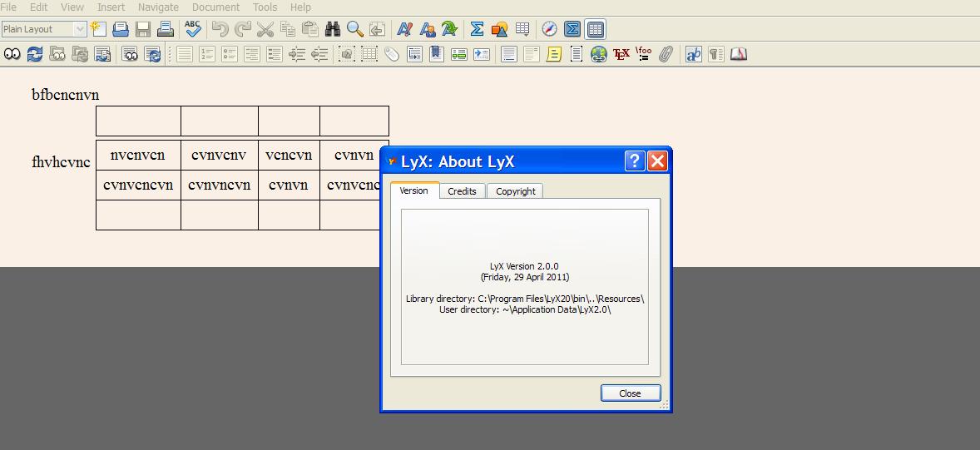Click the dialog's question-mark help button
The width and height of the screenshot is (980, 450).
click(635, 161)
